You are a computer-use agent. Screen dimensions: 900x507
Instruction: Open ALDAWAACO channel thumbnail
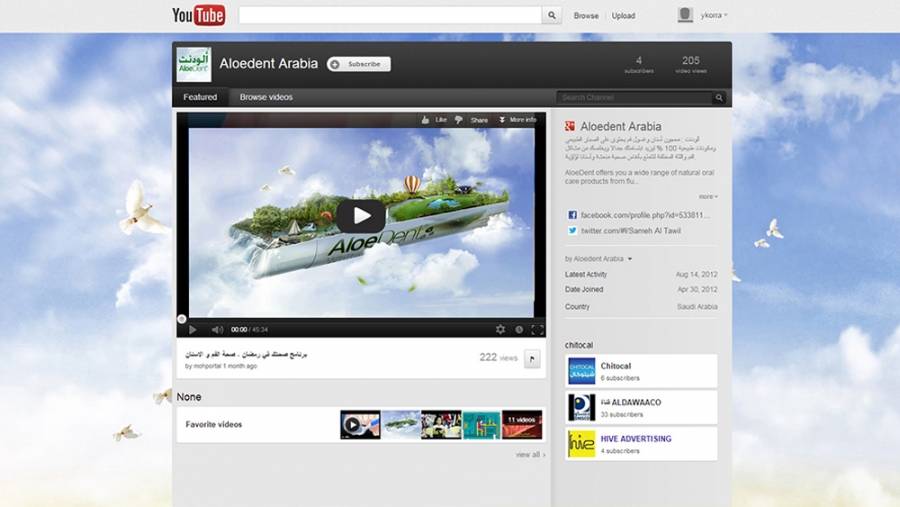(x=581, y=407)
